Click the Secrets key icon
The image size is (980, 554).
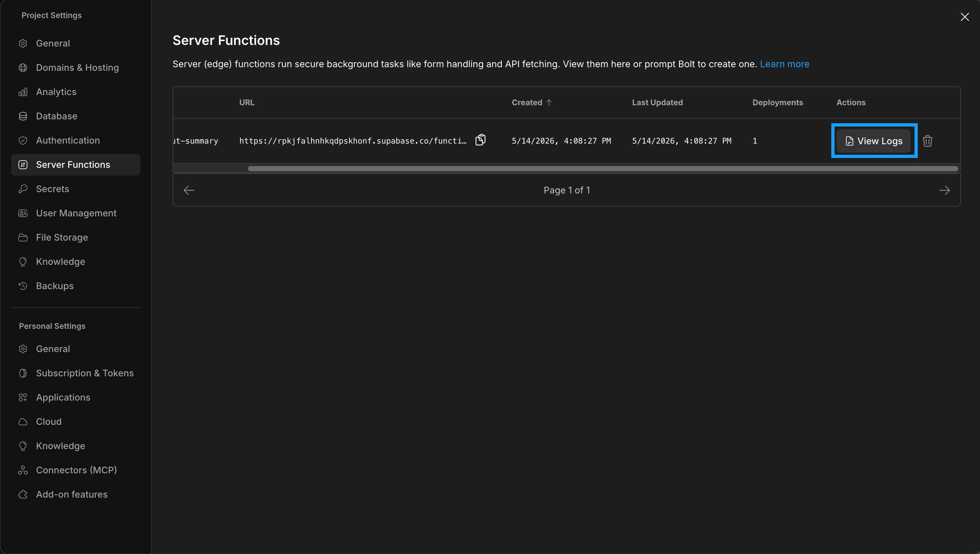click(23, 189)
